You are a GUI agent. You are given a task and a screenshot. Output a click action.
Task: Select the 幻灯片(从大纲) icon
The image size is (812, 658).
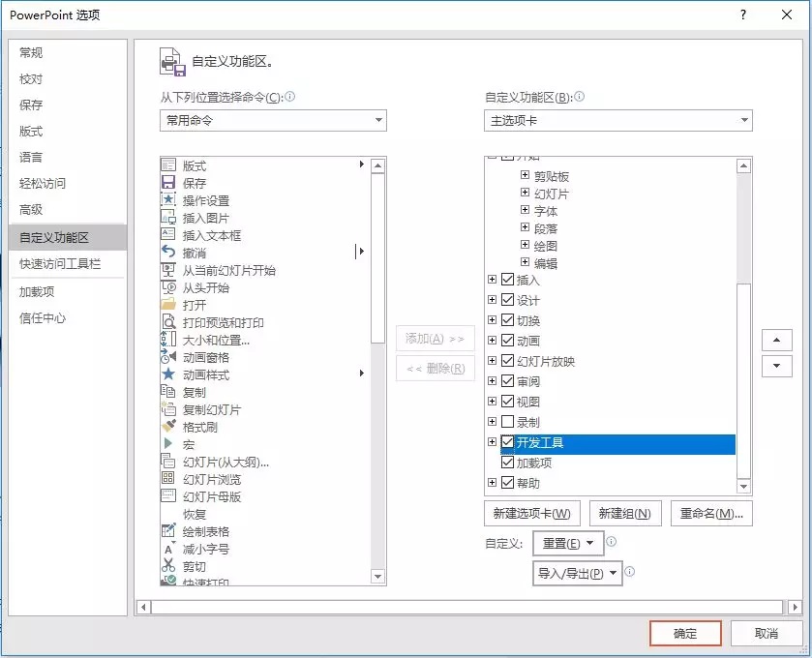[x=168, y=461]
